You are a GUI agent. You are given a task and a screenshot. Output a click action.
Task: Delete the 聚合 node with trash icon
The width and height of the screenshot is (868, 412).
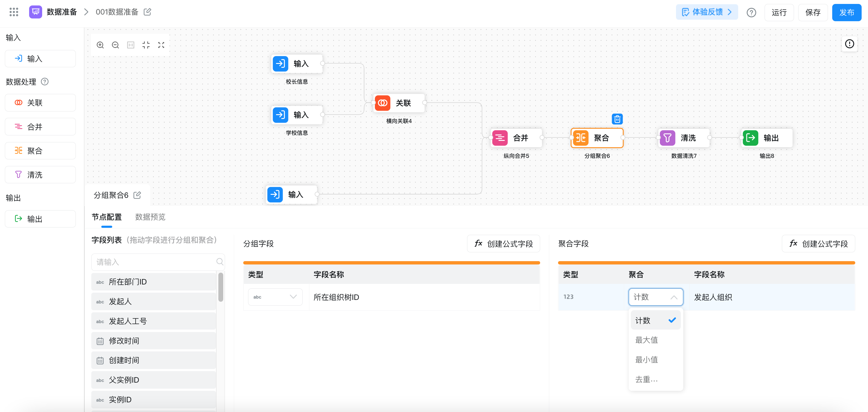617,119
